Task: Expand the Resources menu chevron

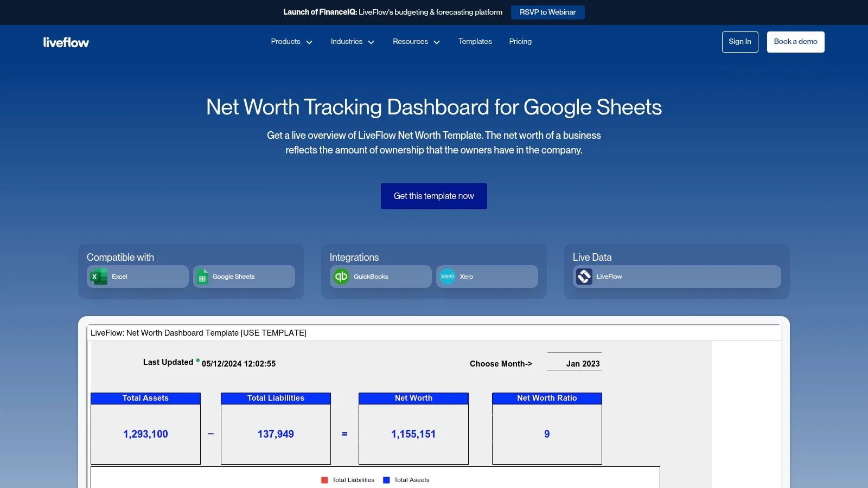Action: [x=437, y=42]
